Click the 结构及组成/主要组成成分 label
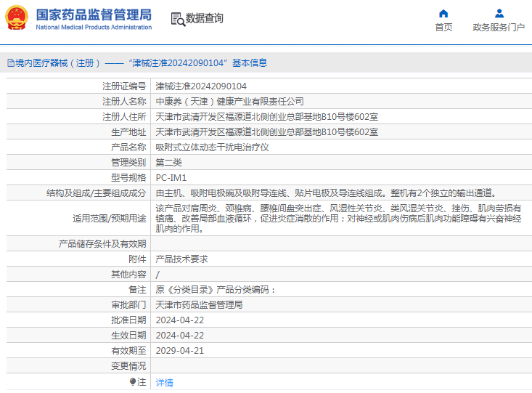The image size is (532, 393). (97, 193)
